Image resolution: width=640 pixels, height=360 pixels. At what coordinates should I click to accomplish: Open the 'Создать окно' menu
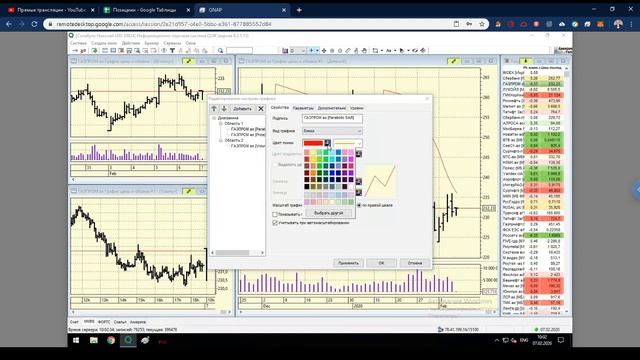104,43
